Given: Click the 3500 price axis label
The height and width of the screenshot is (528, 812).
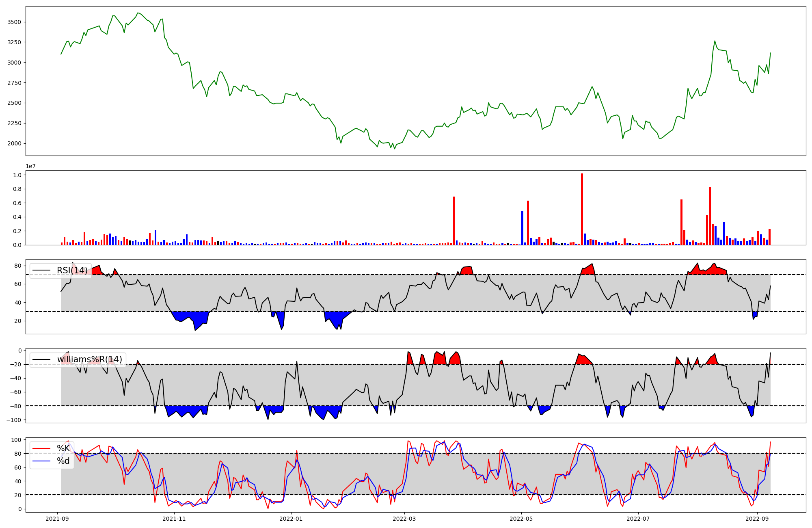Looking at the screenshot, I should click(x=15, y=22).
